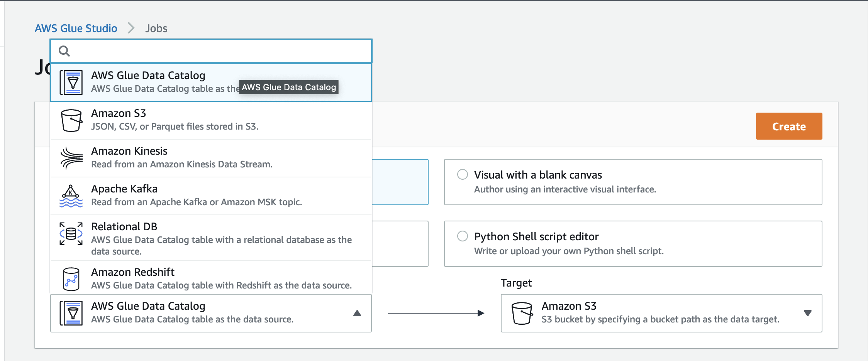Click the Relational DB database icon
Viewport: 868px width, 361px height.
pyautogui.click(x=71, y=234)
